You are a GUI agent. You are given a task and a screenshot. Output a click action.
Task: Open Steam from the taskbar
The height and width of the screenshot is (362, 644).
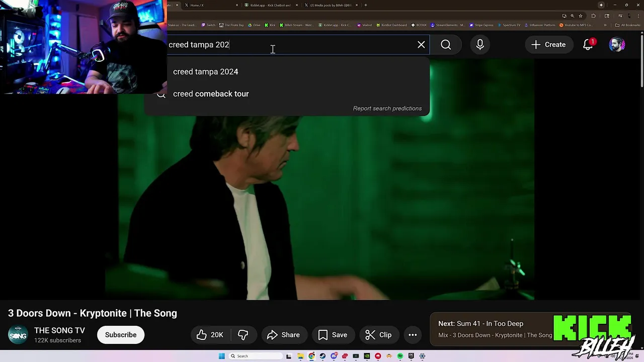tap(323, 356)
